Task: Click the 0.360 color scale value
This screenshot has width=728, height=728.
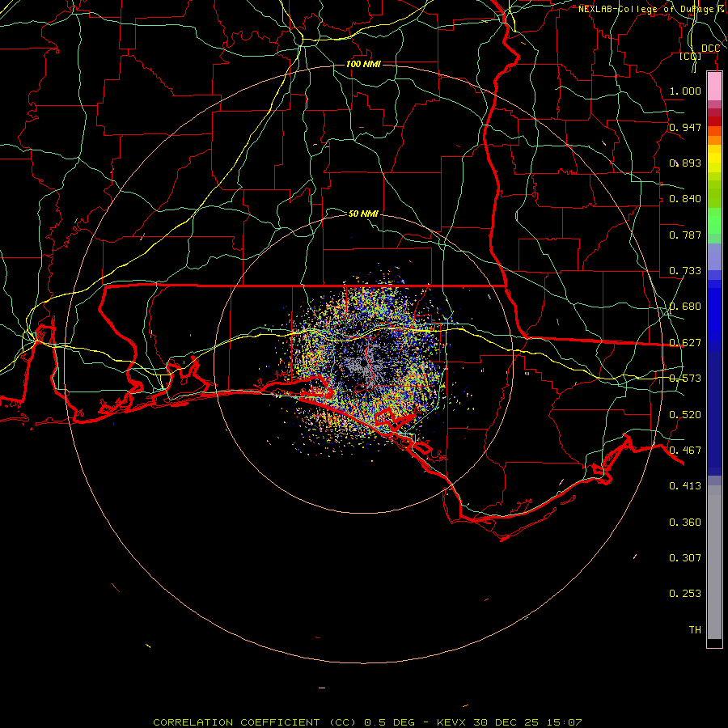Action: [x=685, y=523]
